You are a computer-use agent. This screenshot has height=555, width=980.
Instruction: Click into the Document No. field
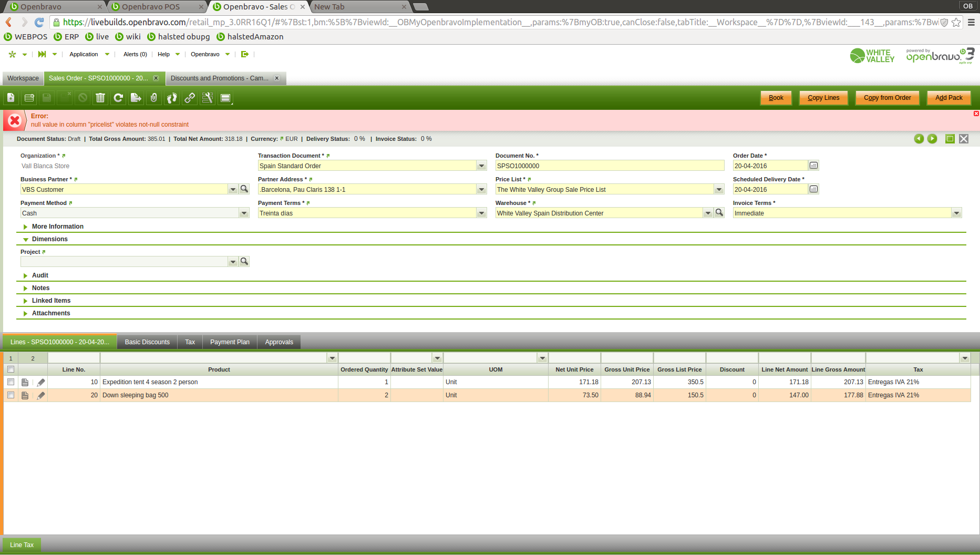pyautogui.click(x=610, y=166)
